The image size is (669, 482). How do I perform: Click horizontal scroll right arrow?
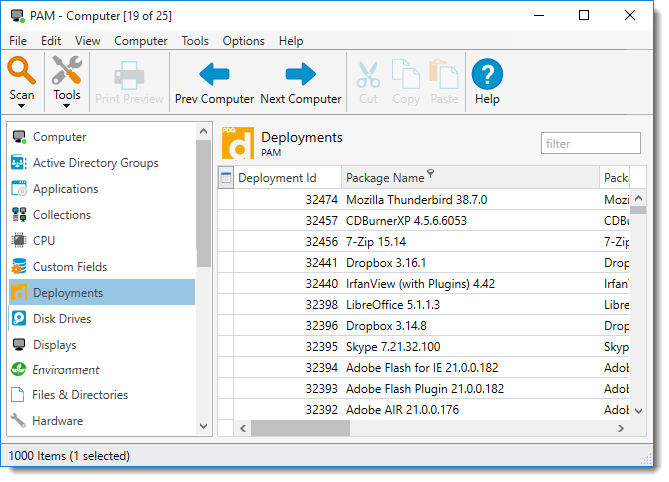[621, 428]
